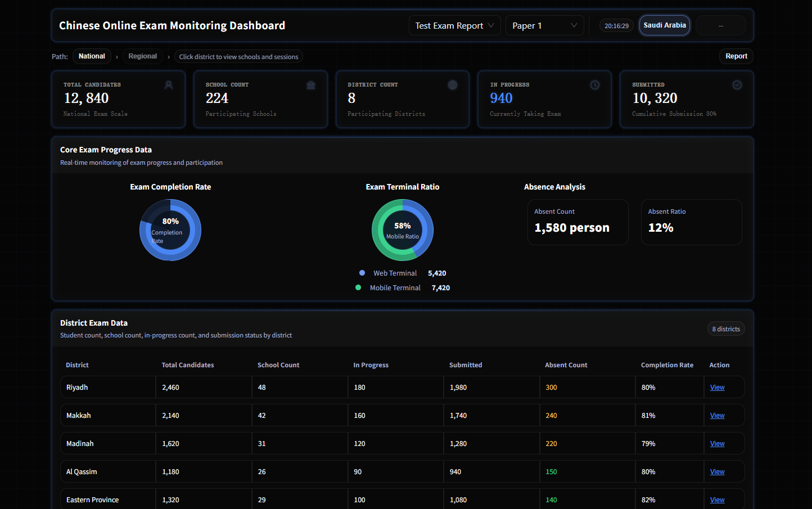This screenshot has width=812, height=509.
Task: Open the View link for Riyadh
Action: point(717,388)
